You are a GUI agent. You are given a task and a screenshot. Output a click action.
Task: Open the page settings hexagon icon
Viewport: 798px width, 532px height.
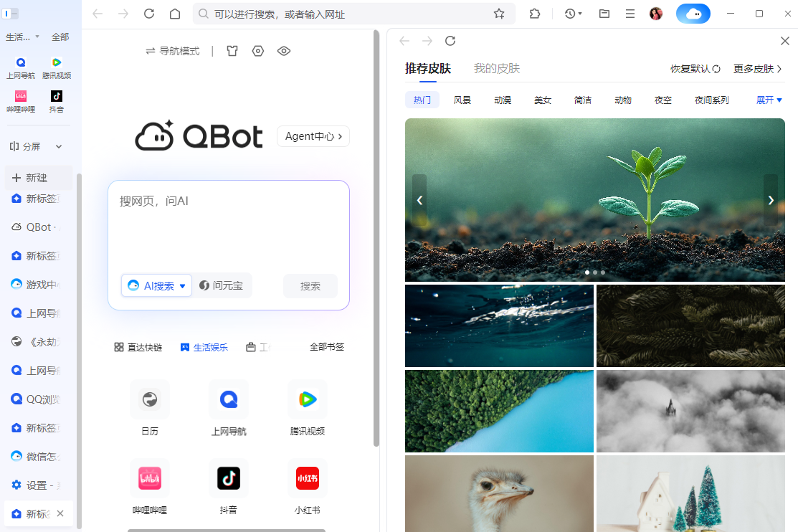click(x=258, y=51)
